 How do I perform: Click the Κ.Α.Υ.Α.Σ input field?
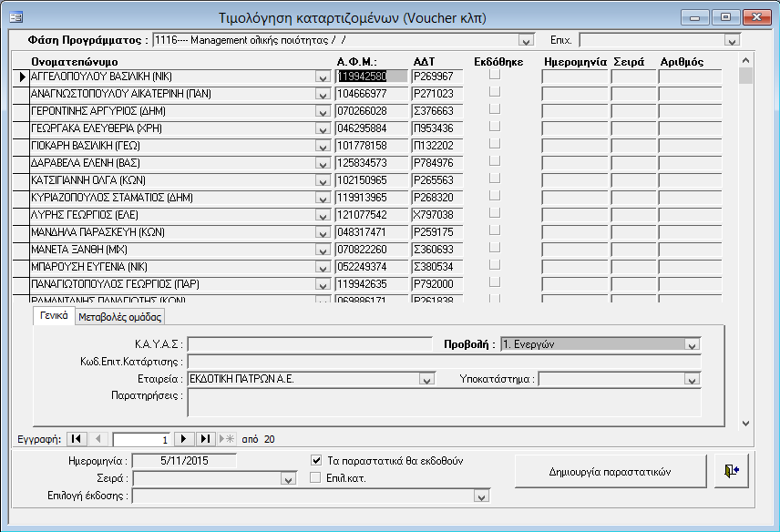pos(308,344)
